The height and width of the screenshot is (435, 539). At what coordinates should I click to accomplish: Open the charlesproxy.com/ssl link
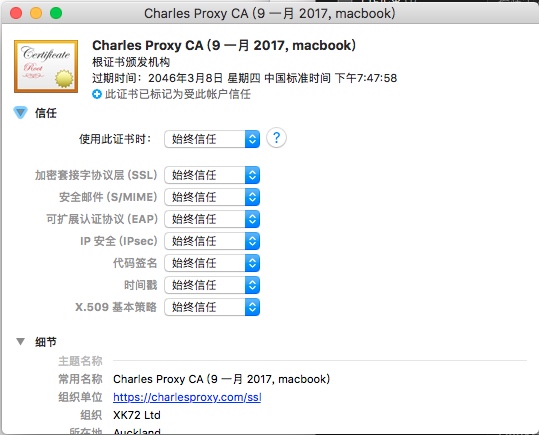tap(187, 397)
